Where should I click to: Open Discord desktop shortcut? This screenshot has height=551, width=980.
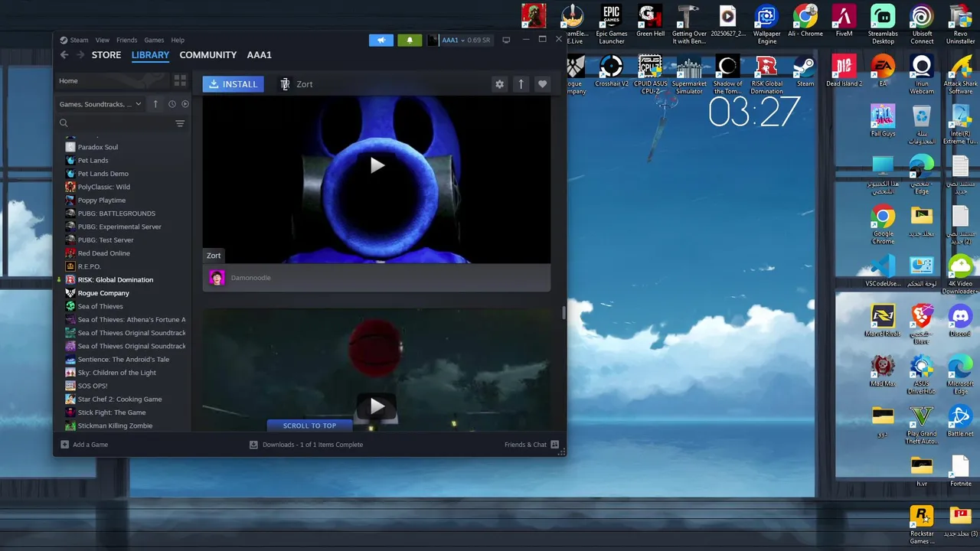960,321
